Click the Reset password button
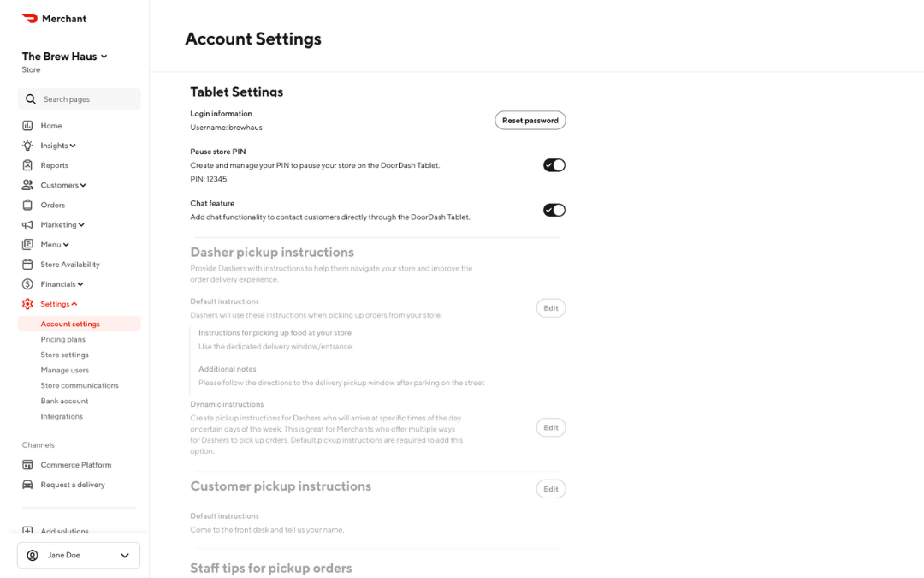 530,120
